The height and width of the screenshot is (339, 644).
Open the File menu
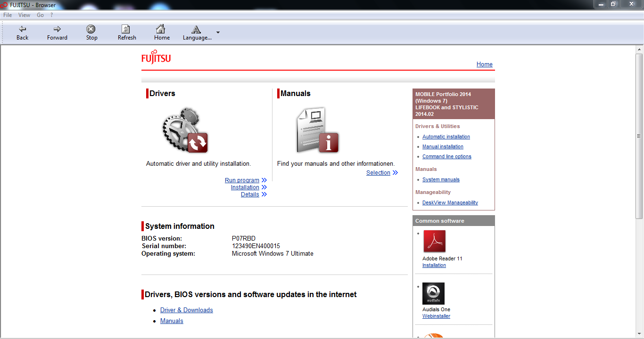(x=8, y=15)
